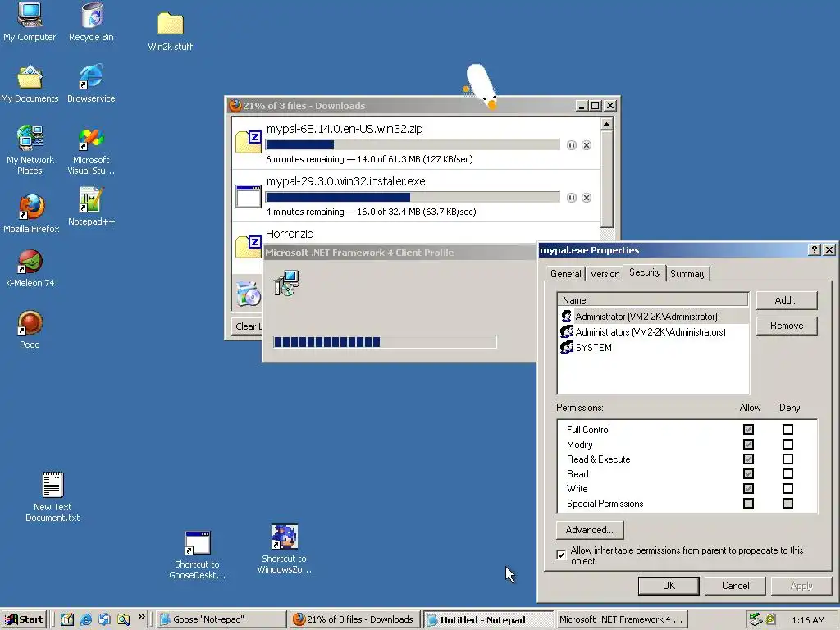This screenshot has height=630, width=840.
Task: Click the mypal-29.3.0 installer file icon
Action: coord(248,196)
